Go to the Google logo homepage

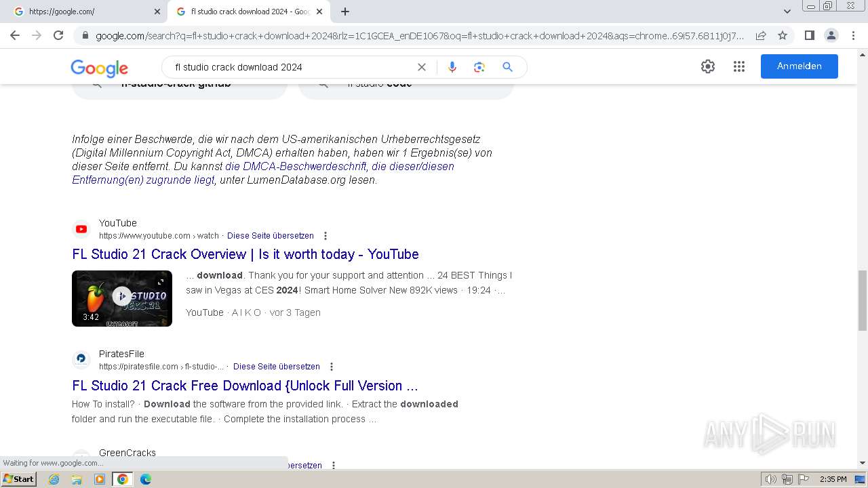[x=99, y=68]
